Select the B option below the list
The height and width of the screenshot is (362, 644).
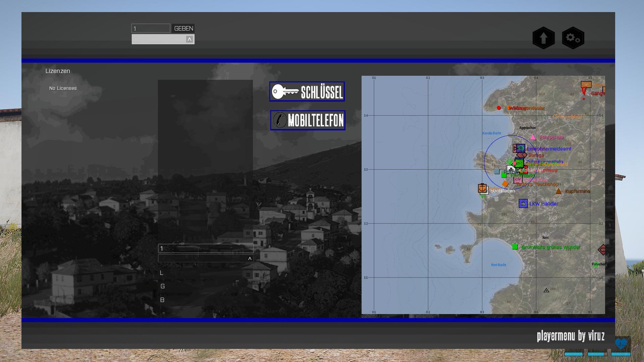(162, 300)
